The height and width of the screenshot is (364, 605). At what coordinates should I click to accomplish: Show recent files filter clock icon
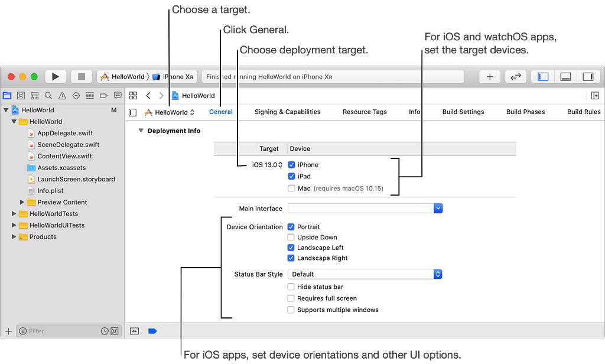pyautogui.click(x=105, y=331)
